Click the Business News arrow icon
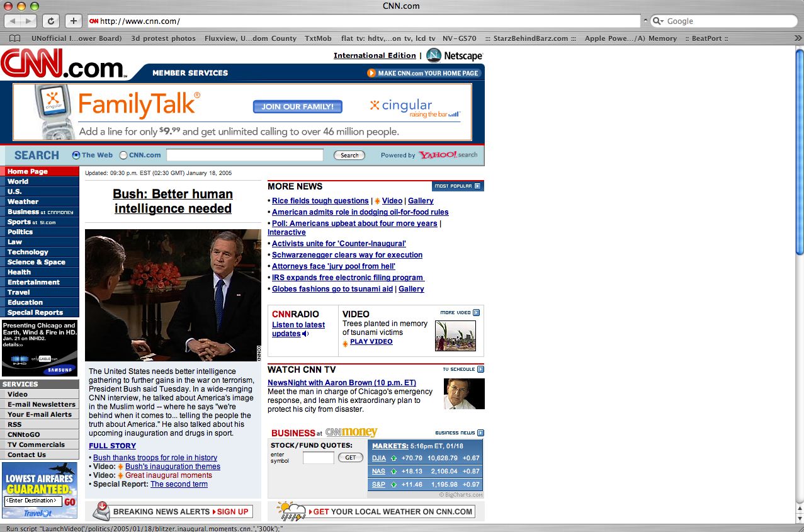Screen dimensions: 804x532 [480, 433]
